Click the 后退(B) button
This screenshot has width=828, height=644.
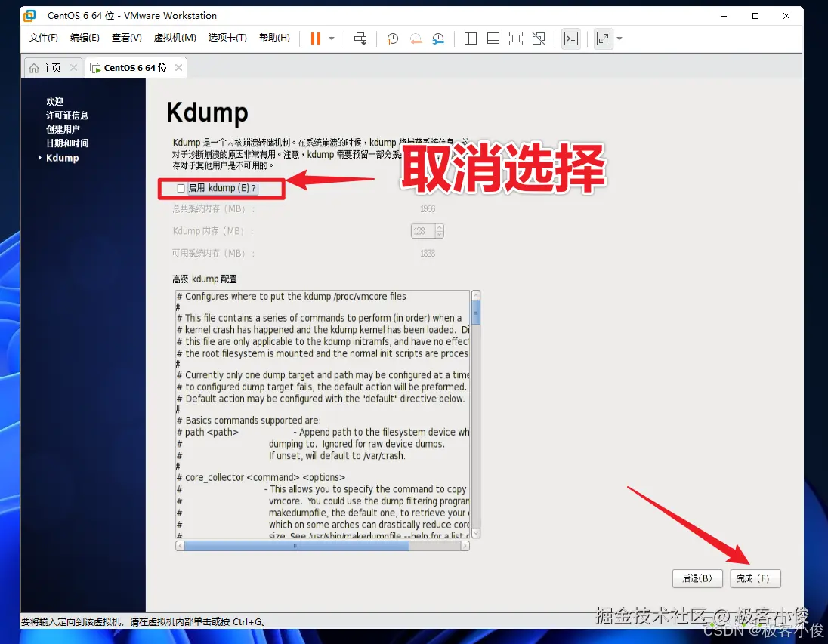pyautogui.click(x=697, y=578)
